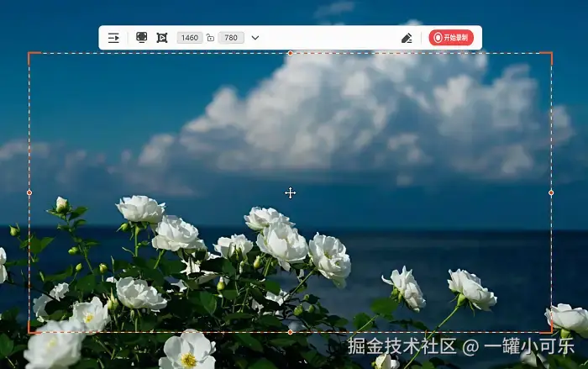Click the bottom-center selection handle
Viewport: 588px width, 369px height.
[291, 332]
